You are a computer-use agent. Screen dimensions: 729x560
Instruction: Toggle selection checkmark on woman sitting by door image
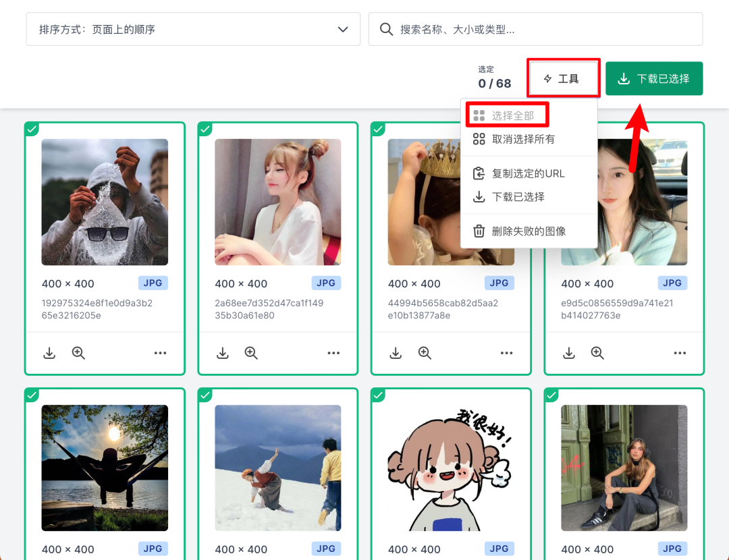(551, 395)
